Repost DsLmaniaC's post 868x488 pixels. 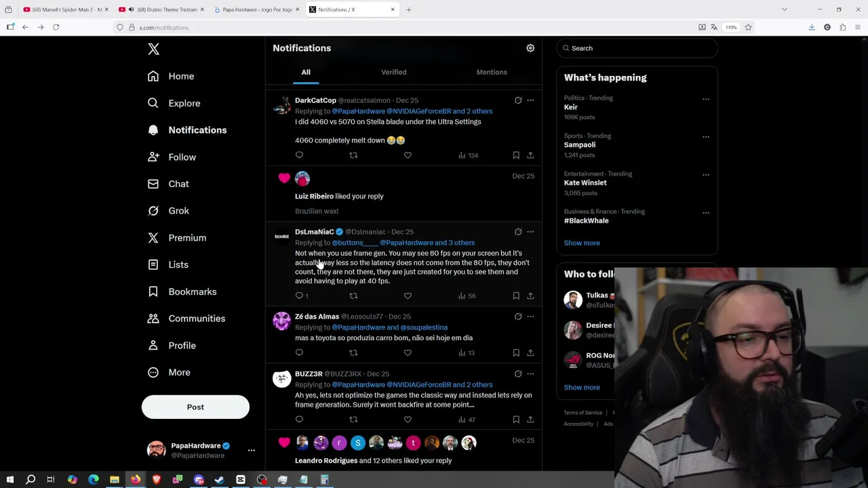click(353, 296)
